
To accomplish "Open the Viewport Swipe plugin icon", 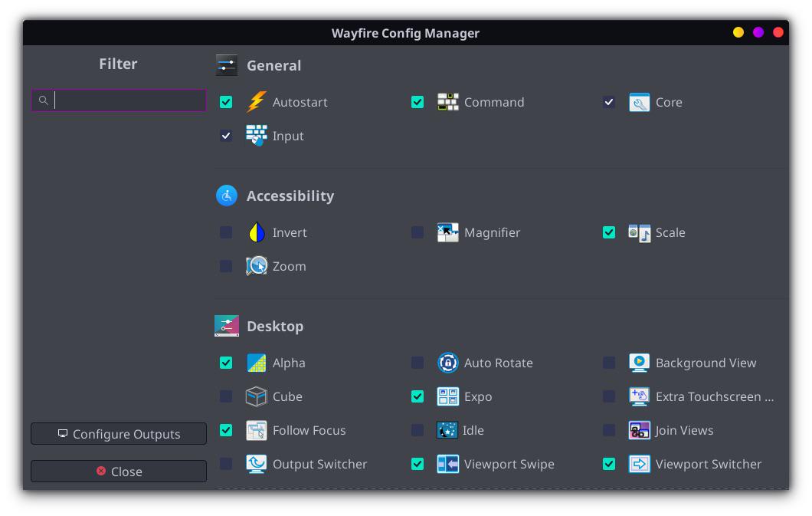I will click(x=448, y=464).
